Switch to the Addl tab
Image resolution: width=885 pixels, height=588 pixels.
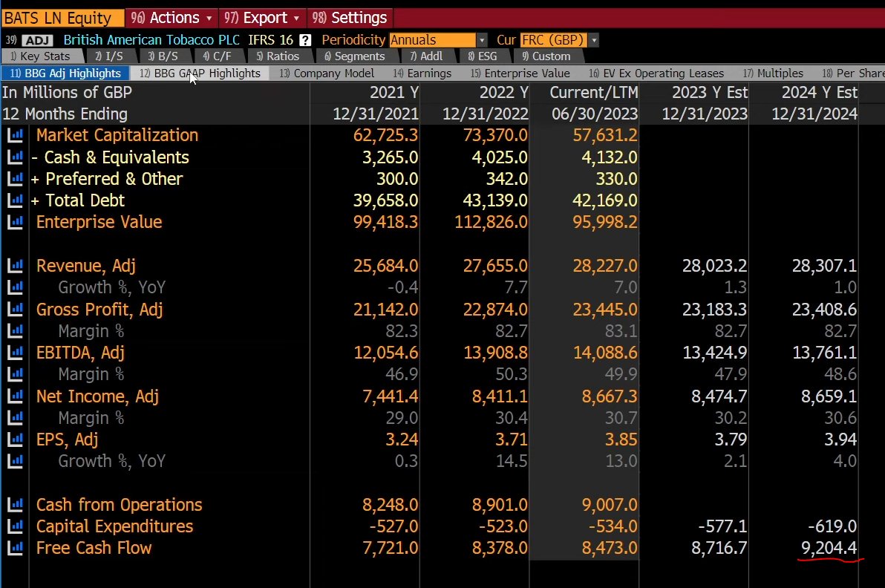point(427,56)
